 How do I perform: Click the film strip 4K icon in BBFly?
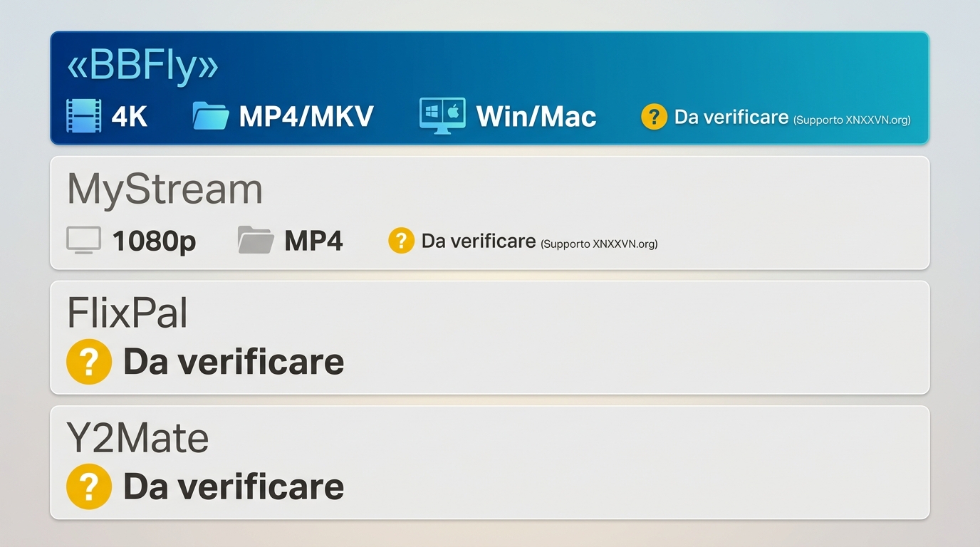coord(83,116)
